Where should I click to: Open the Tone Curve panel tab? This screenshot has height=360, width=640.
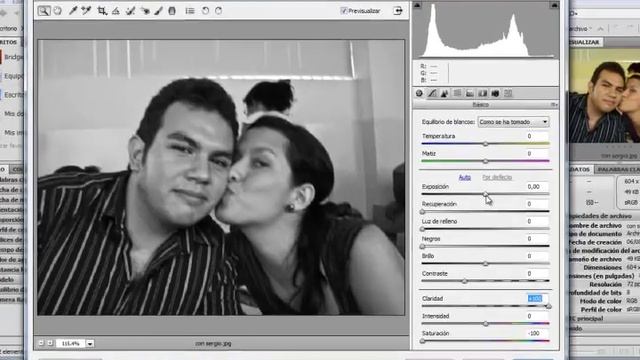432,93
